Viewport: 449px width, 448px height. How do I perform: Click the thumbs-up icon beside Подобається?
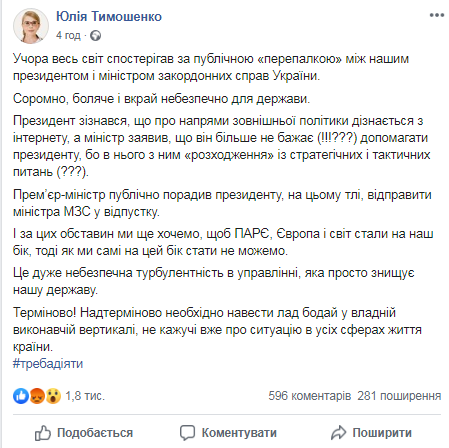click(x=43, y=433)
